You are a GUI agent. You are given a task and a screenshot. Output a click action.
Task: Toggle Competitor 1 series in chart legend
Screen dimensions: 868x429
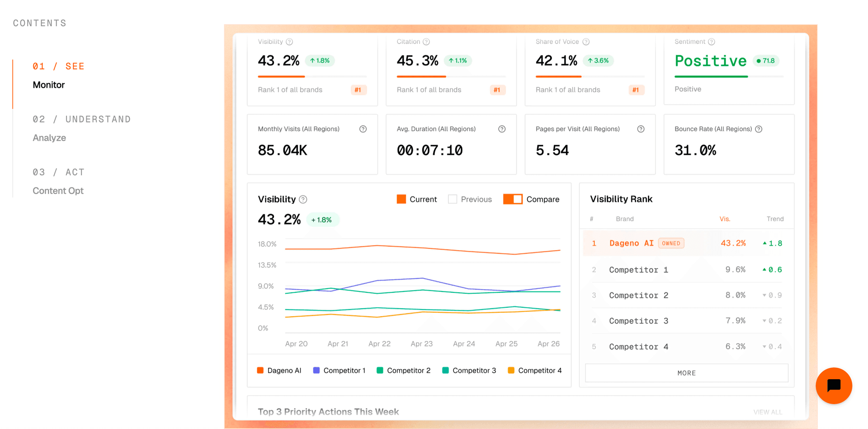(x=339, y=370)
